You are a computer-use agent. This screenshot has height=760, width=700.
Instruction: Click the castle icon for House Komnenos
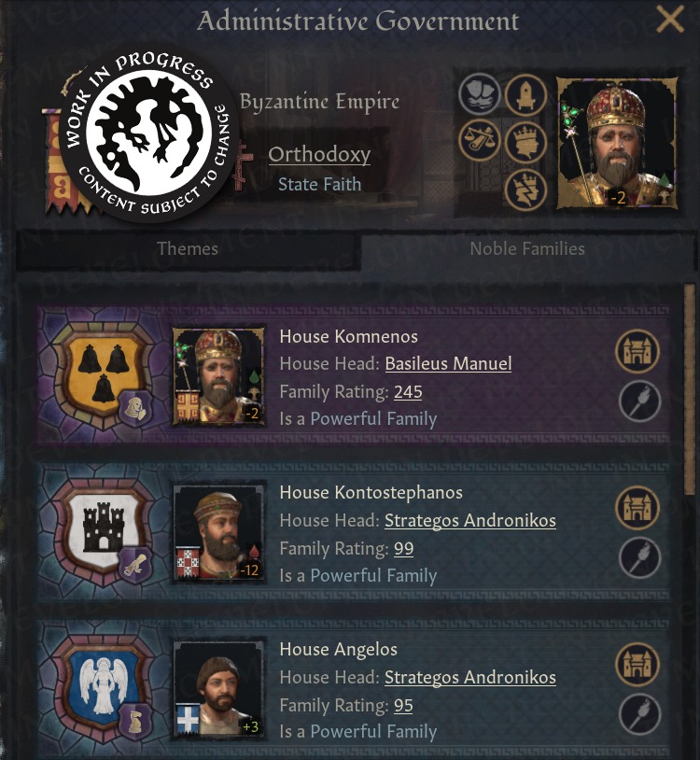637,351
